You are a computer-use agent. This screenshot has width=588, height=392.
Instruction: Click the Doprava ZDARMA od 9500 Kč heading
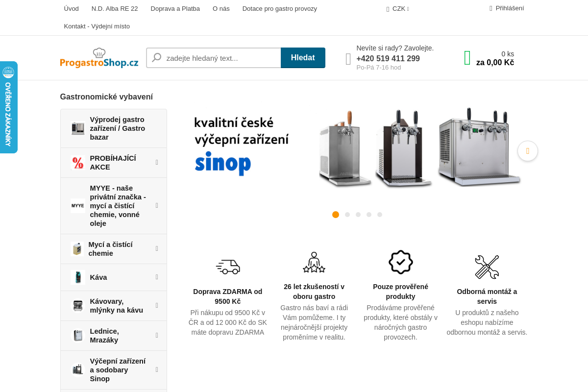click(228, 296)
